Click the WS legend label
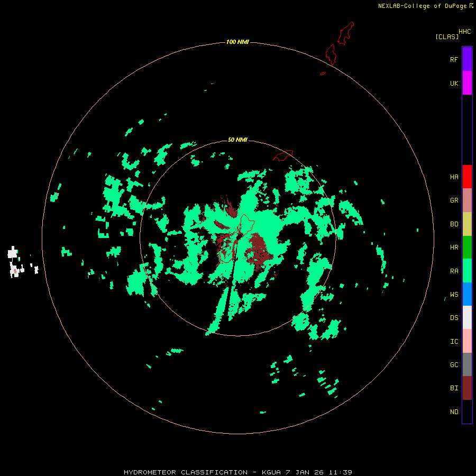The width and height of the screenshot is (476, 476). click(454, 295)
